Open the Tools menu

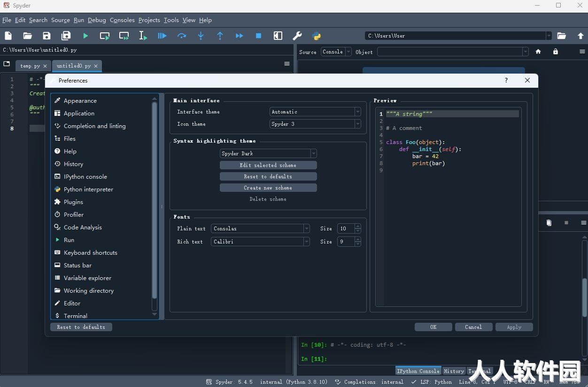point(171,20)
